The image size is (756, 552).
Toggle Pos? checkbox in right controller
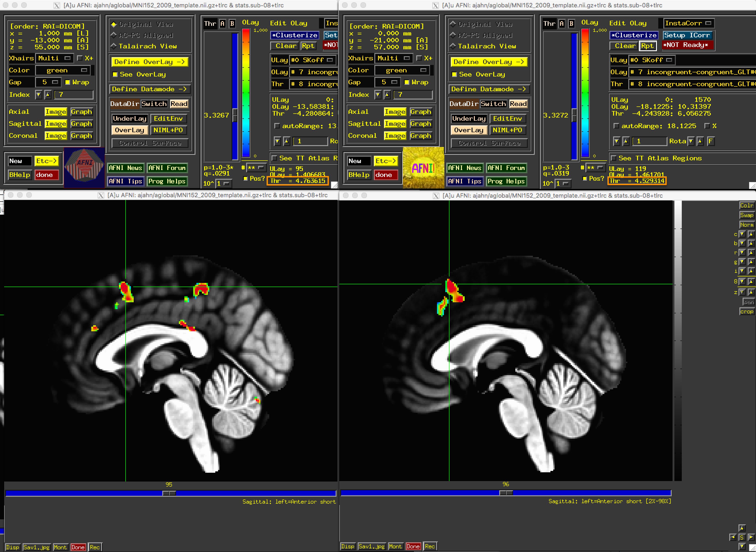585,179
